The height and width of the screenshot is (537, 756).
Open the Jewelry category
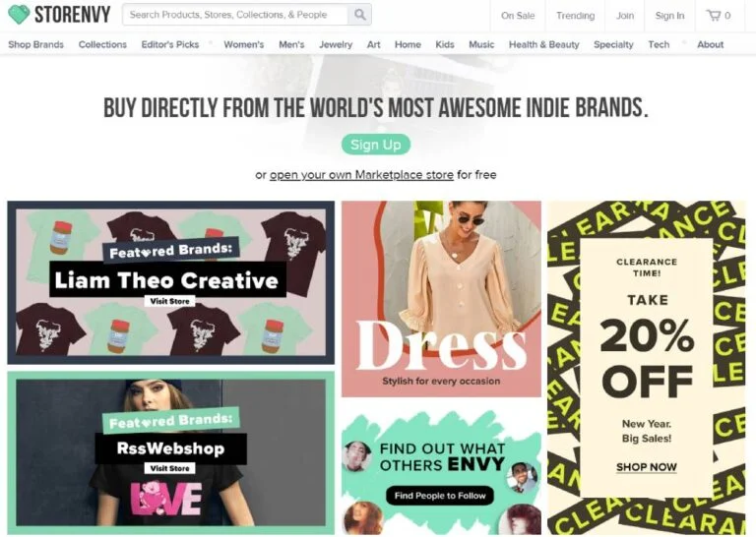pyautogui.click(x=336, y=44)
